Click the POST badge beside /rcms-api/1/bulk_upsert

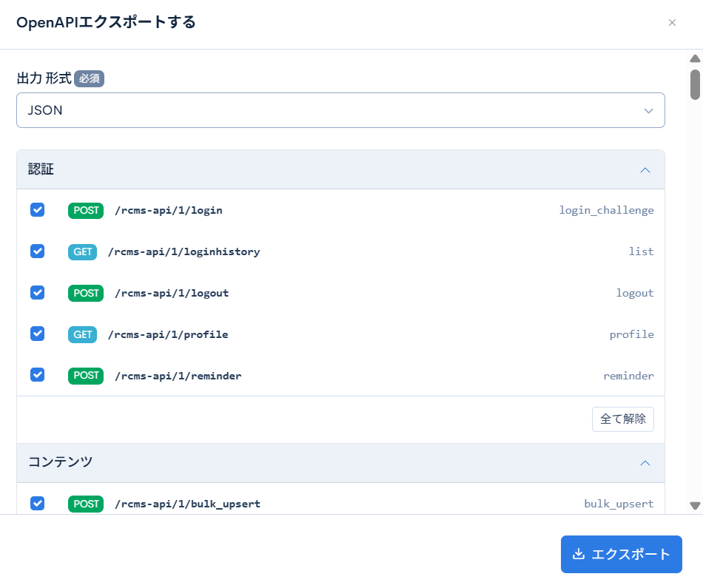click(x=85, y=504)
